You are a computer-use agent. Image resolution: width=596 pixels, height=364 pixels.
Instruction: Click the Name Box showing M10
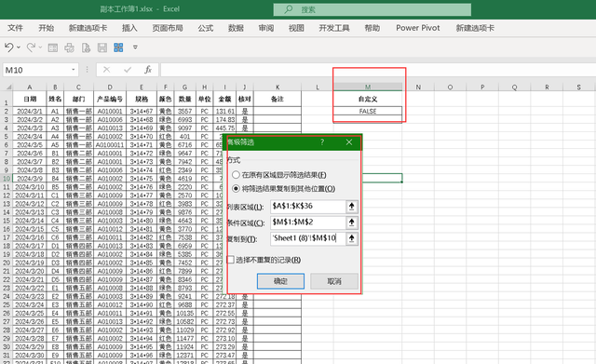[36, 70]
